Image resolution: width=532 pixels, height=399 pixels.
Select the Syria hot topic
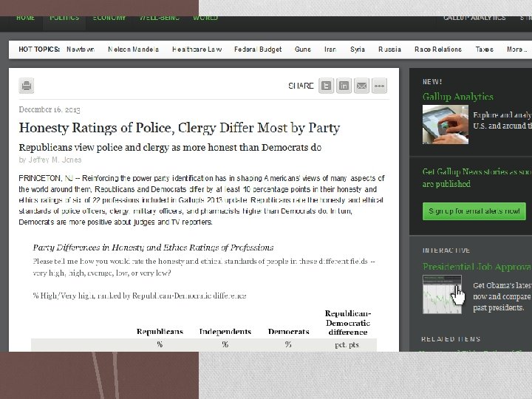(x=358, y=50)
